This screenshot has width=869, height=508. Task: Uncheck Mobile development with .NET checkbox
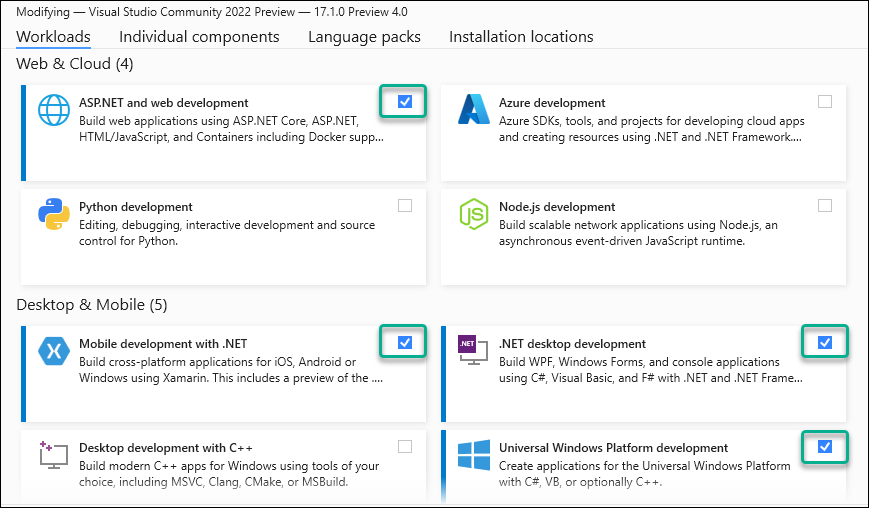coord(404,342)
